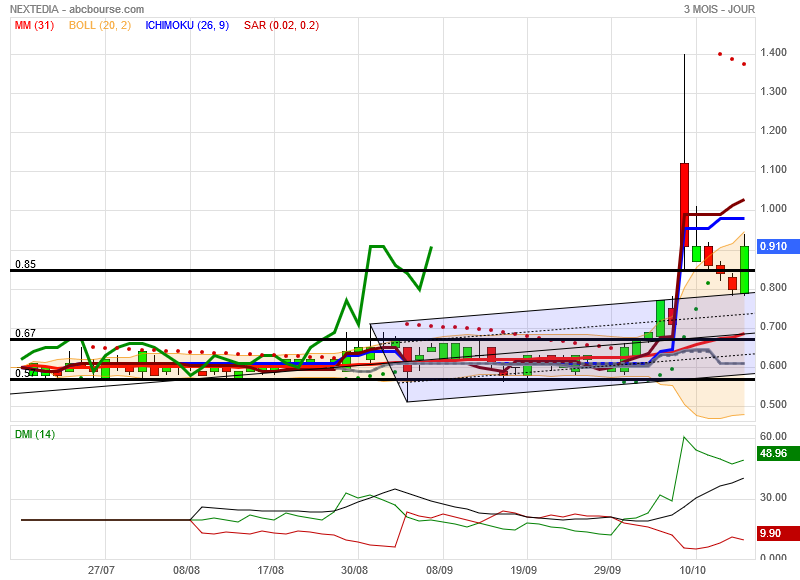Click the 60.00 DMI axis label
This screenshot has height=580, width=800.
click(773, 436)
